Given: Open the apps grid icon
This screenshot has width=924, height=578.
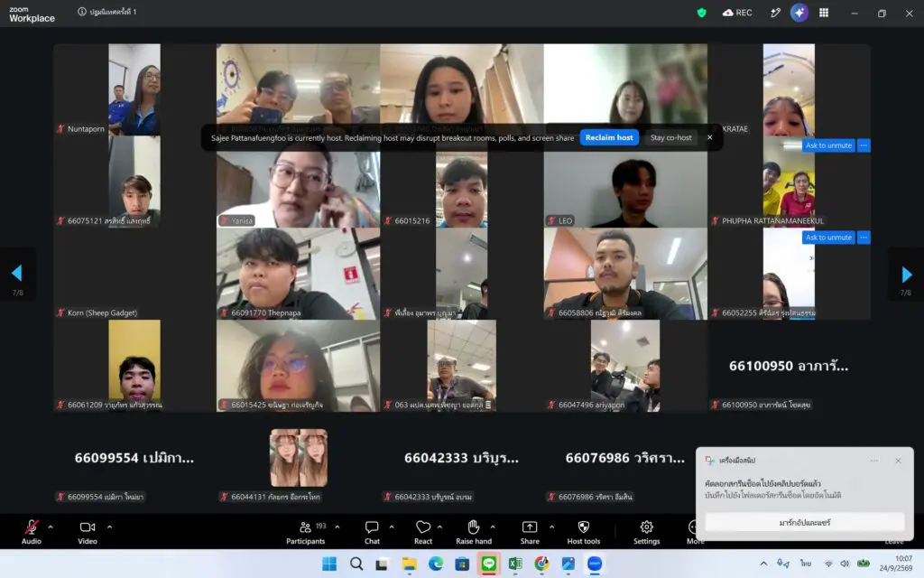Looking at the screenshot, I should (x=824, y=13).
